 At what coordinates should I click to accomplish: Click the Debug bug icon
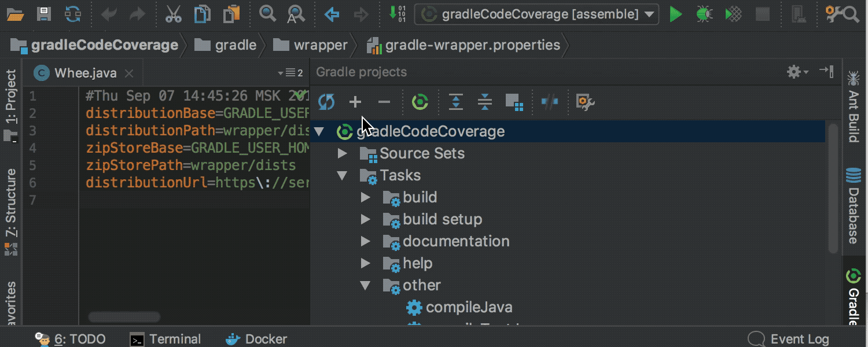click(704, 14)
